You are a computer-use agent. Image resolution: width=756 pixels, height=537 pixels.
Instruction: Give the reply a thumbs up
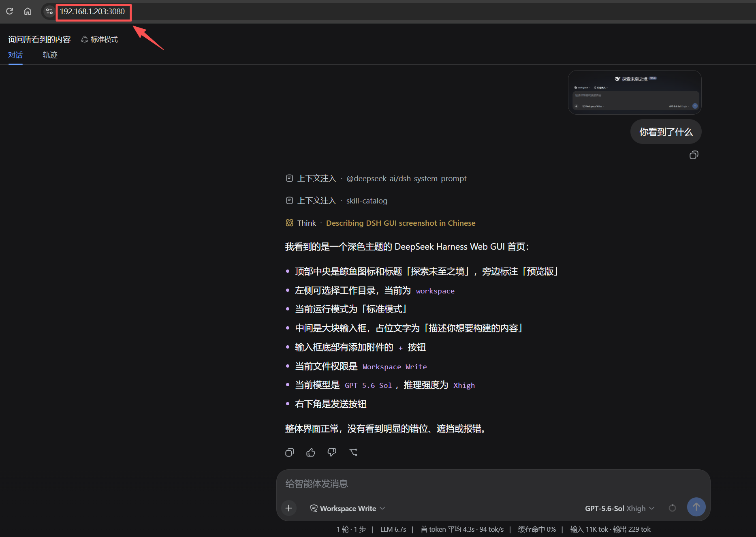click(311, 452)
